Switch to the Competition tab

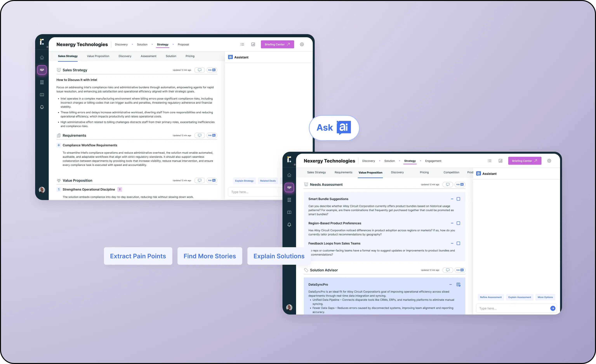(451, 172)
